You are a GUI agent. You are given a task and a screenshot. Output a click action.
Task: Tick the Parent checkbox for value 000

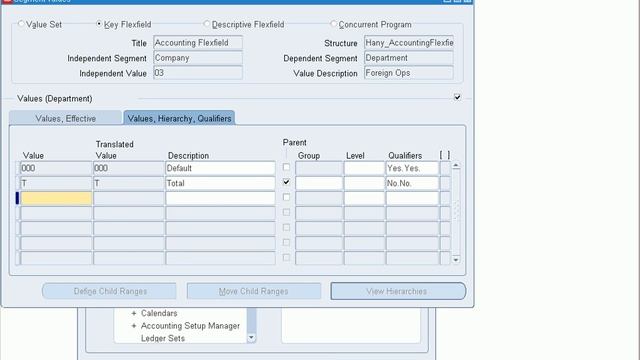[x=286, y=167]
